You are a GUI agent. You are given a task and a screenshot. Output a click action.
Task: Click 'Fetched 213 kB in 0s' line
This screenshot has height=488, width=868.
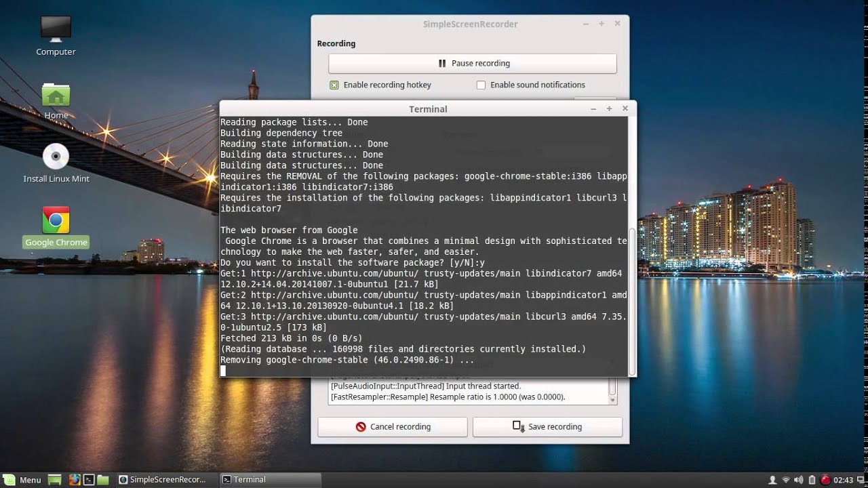[292, 338]
